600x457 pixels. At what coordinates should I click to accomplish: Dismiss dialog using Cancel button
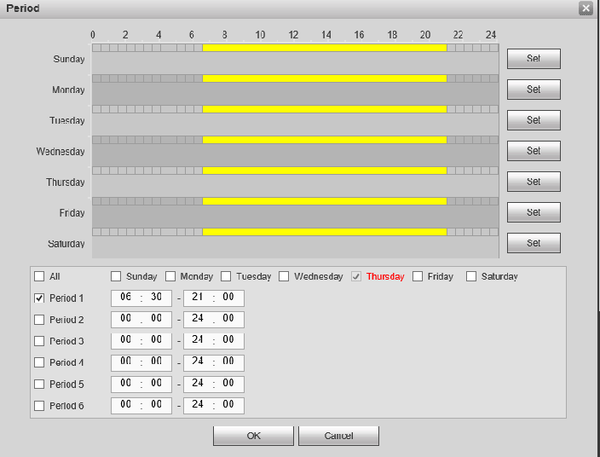point(339,436)
